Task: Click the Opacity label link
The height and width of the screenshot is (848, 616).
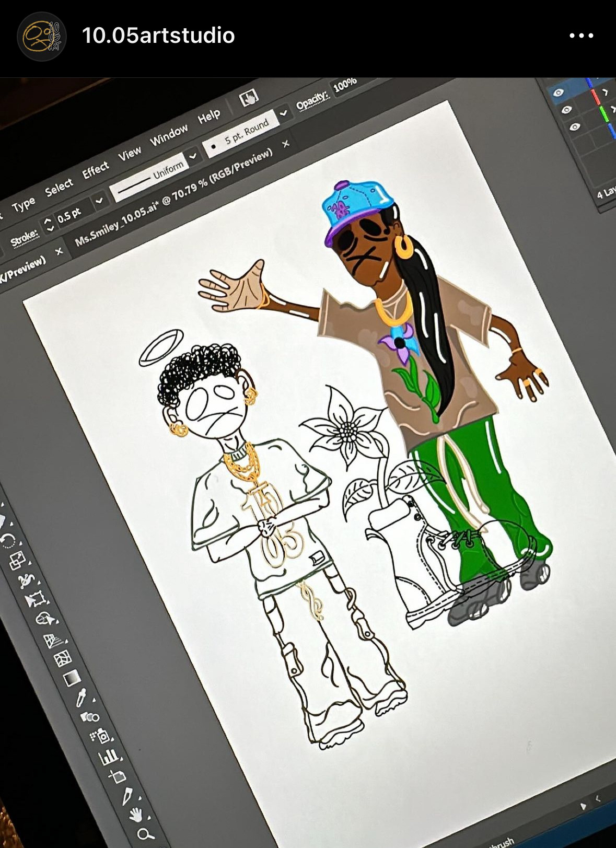Action: point(312,100)
